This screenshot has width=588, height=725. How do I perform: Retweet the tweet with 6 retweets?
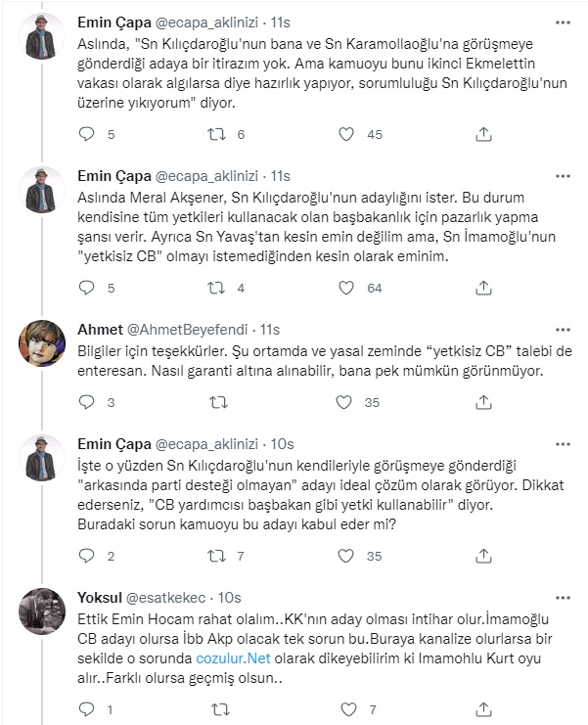(216, 134)
